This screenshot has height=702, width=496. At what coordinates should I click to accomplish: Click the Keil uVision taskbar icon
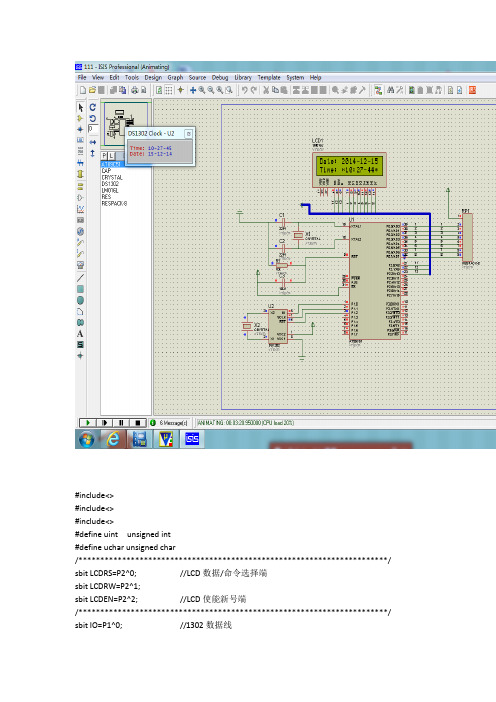pyautogui.click(x=166, y=439)
